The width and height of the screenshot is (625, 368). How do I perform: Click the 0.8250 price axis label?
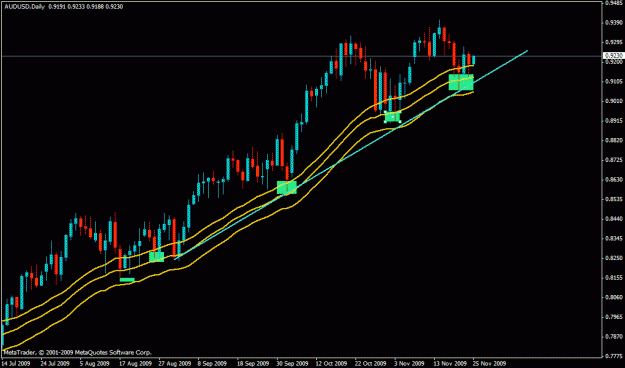tap(613, 258)
